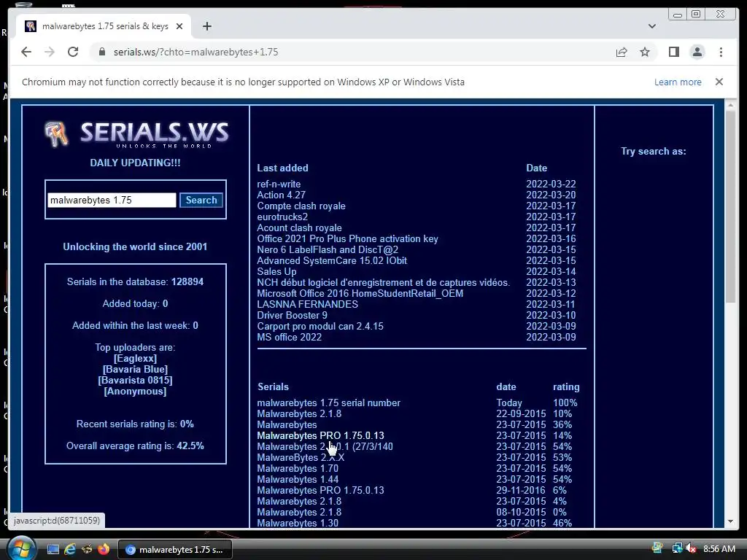Bookmark this page with the star icon
Viewport: 747px width, 560px height.
point(645,52)
